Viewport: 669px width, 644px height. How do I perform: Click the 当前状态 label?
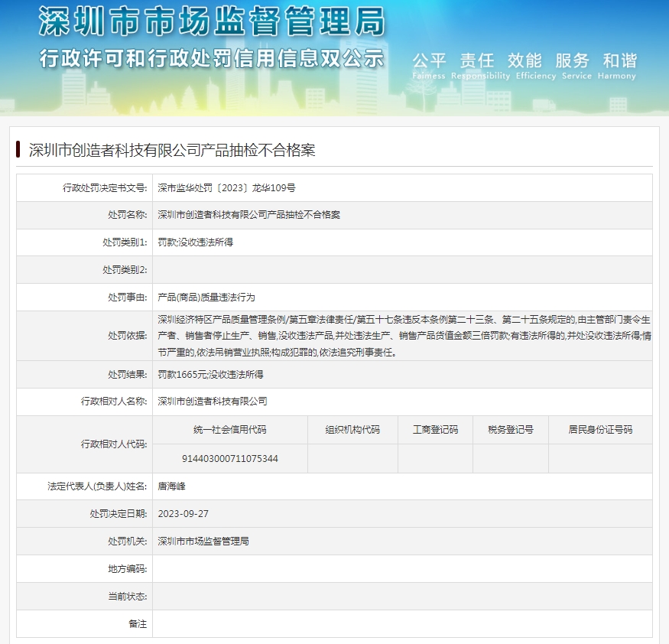(128, 597)
